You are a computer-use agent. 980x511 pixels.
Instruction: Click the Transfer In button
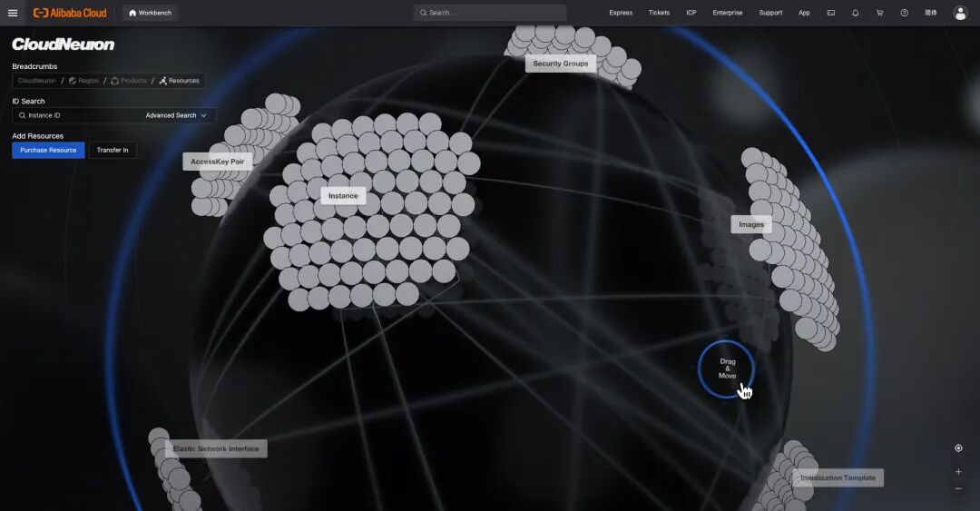point(113,150)
